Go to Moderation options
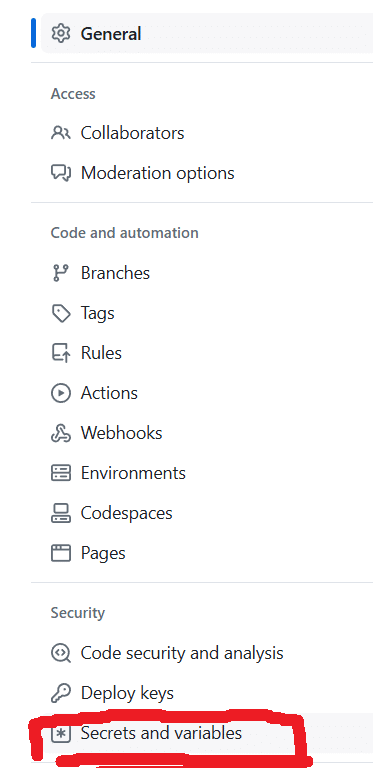 [207, 173]
